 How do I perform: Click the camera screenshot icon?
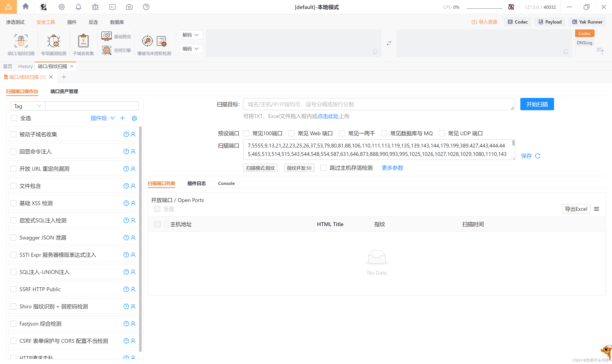coord(129,7)
